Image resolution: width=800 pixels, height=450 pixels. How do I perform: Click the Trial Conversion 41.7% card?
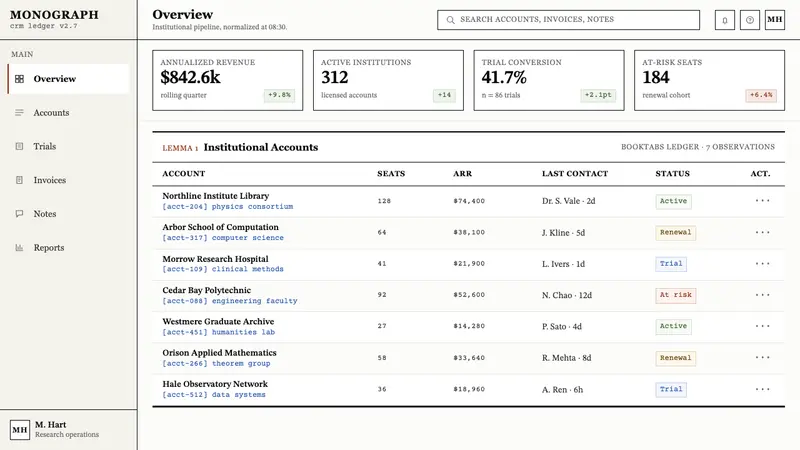point(549,80)
